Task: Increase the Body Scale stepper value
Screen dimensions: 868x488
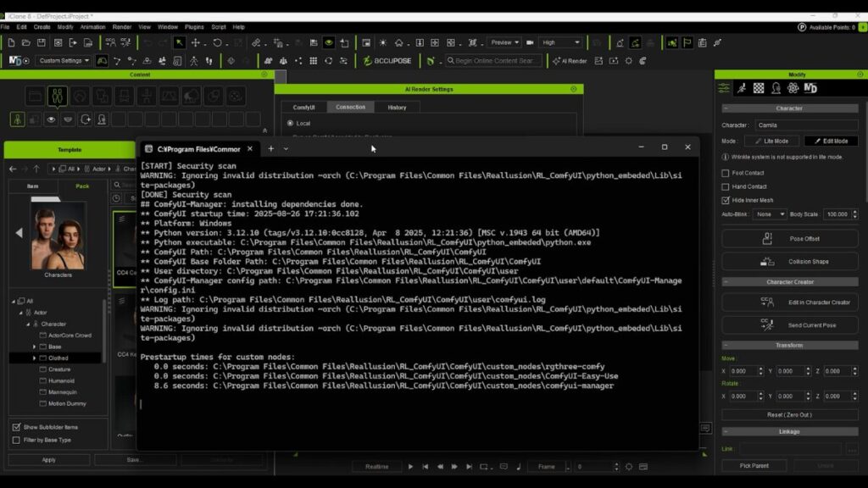Action: pyautogui.click(x=854, y=211)
